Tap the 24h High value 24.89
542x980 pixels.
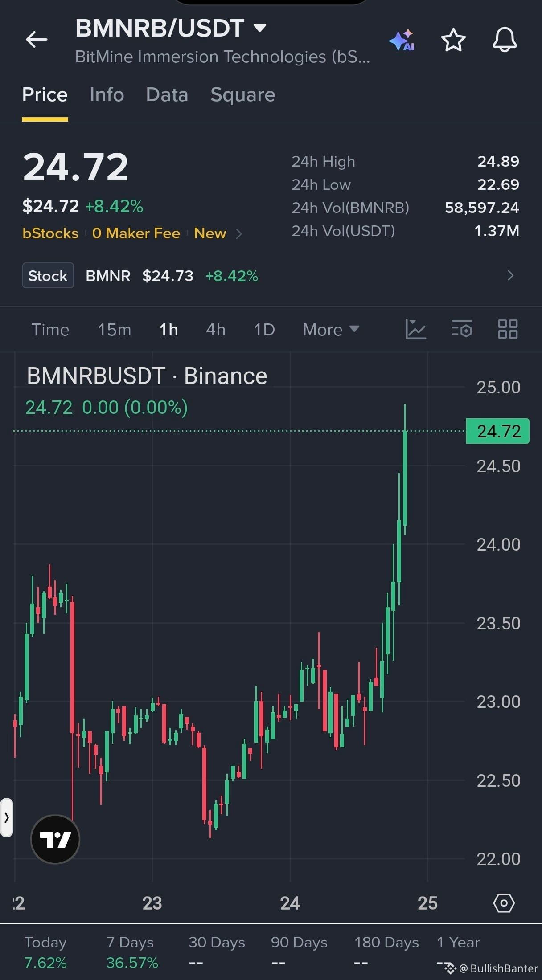pyautogui.click(x=498, y=161)
